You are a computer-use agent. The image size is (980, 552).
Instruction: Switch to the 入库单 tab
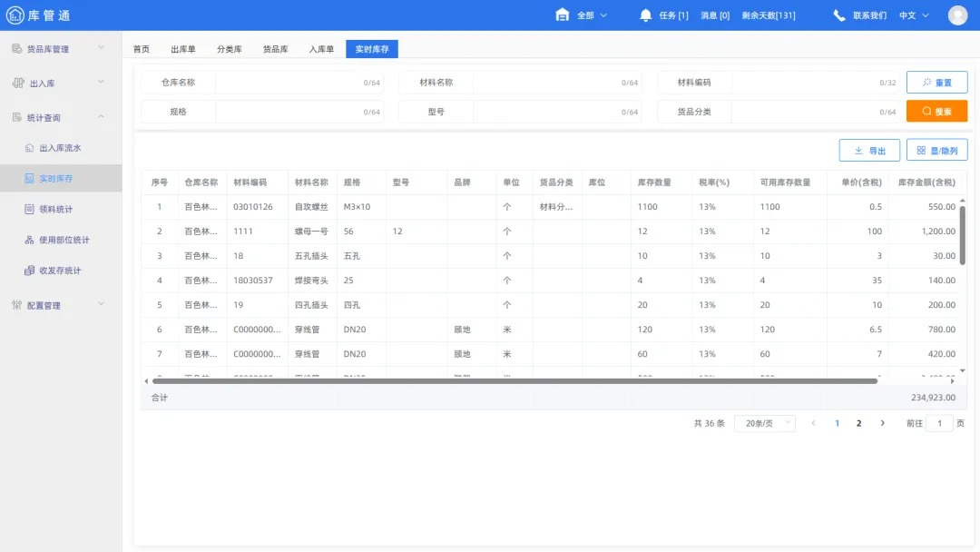pyautogui.click(x=322, y=49)
